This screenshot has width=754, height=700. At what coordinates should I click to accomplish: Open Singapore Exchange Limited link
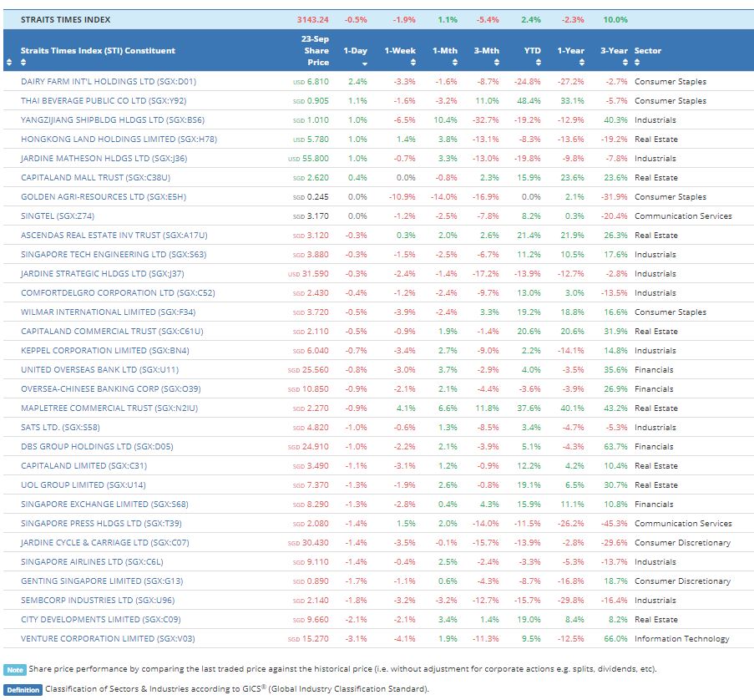(x=104, y=505)
